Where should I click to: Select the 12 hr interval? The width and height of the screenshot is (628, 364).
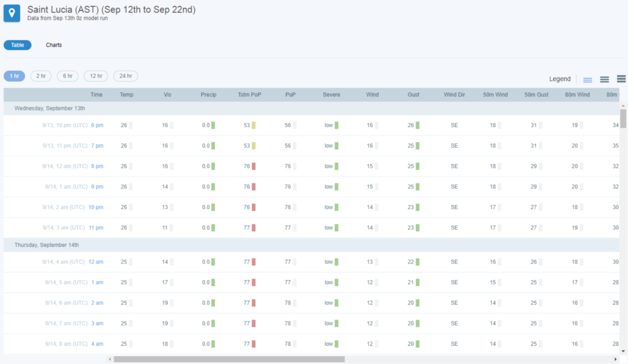96,76
